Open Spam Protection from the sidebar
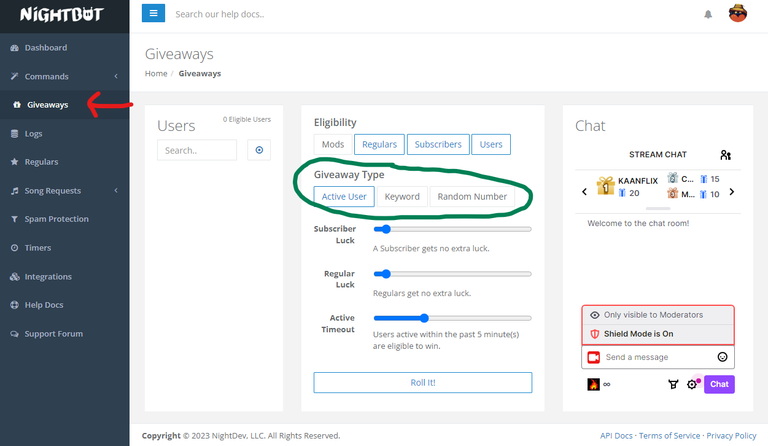768x446 pixels. click(56, 219)
